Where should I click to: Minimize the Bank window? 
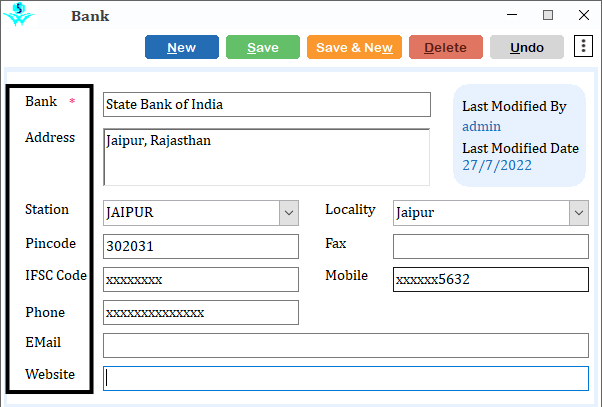pyautogui.click(x=512, y=15)
